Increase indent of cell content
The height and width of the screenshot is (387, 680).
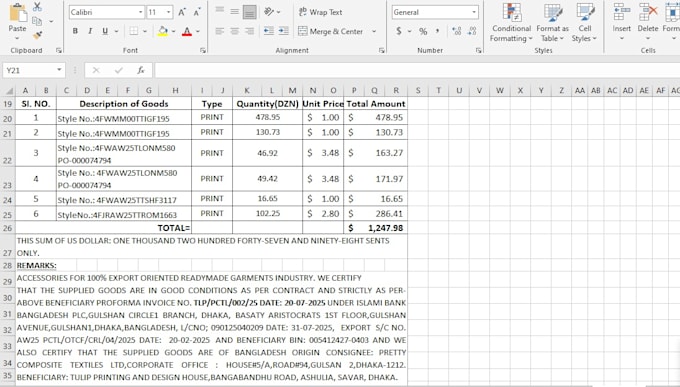click(284, 31)
